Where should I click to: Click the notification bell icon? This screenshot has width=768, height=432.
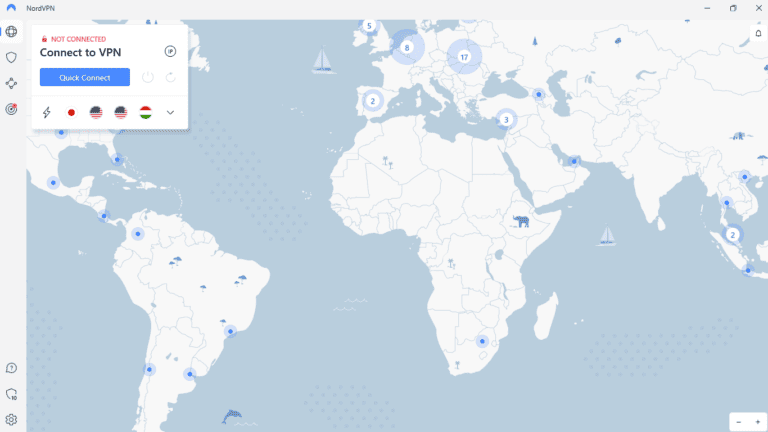pyautogui.click(x=758, y=33)
